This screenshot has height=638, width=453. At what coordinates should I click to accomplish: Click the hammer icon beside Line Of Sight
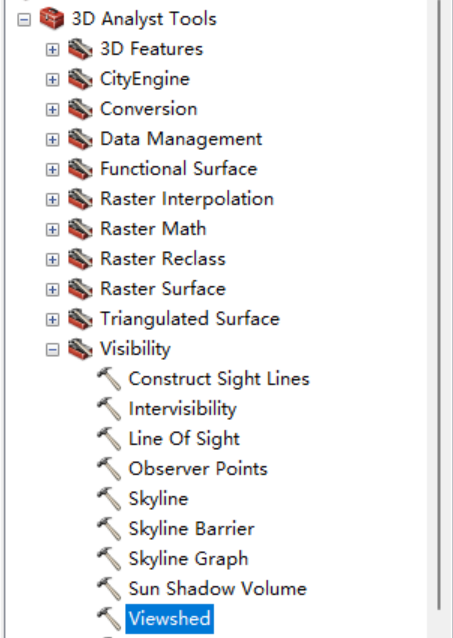(109, 439)
